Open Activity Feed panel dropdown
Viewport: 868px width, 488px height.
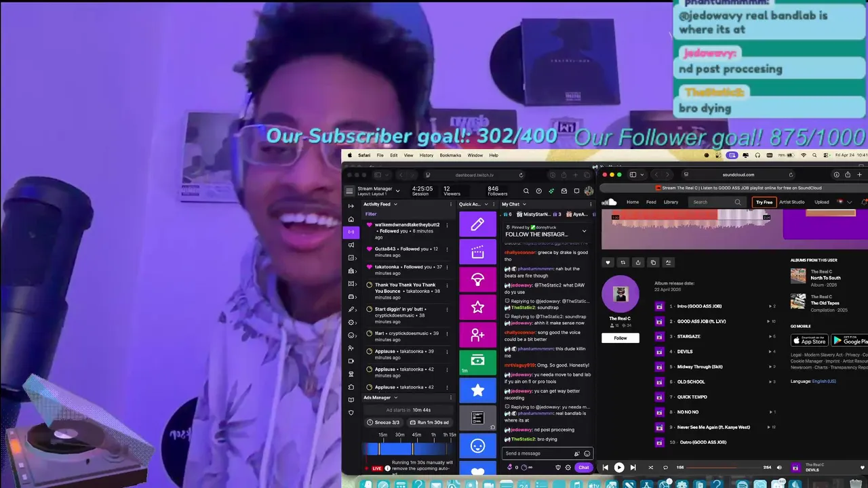pos(395,204)
